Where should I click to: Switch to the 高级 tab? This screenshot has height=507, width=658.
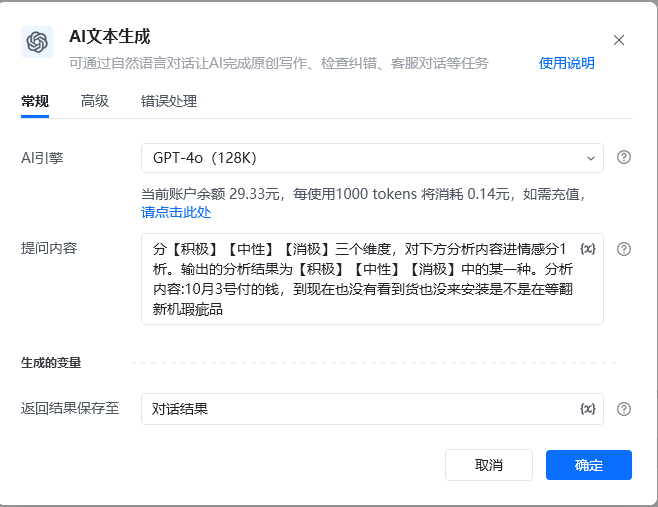tap(95, 101)
